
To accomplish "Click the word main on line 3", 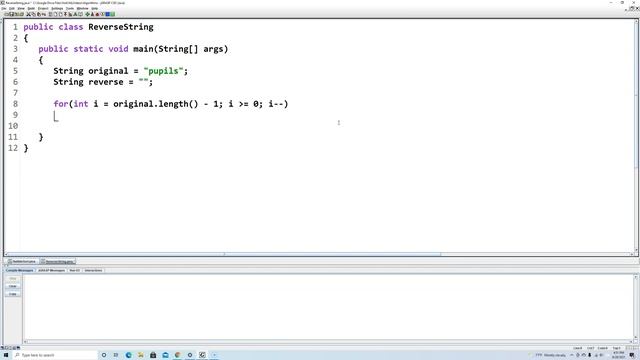I will pos(143,49).
